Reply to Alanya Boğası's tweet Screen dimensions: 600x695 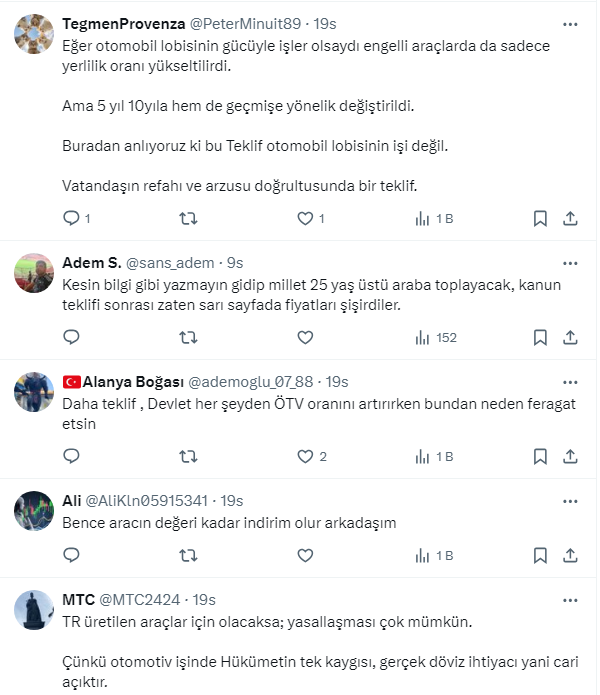pos(71,456)
